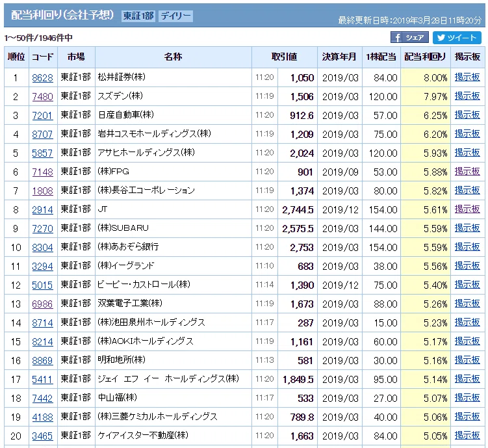Viewport: 488px width, 448px height.
Task: Open stock code 7201 link
Action: coord(43,116)
